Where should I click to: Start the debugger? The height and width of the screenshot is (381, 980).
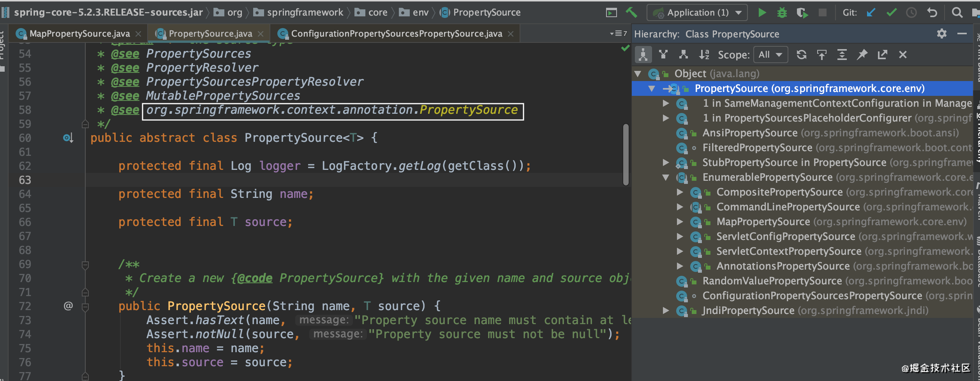coord(782,12)
